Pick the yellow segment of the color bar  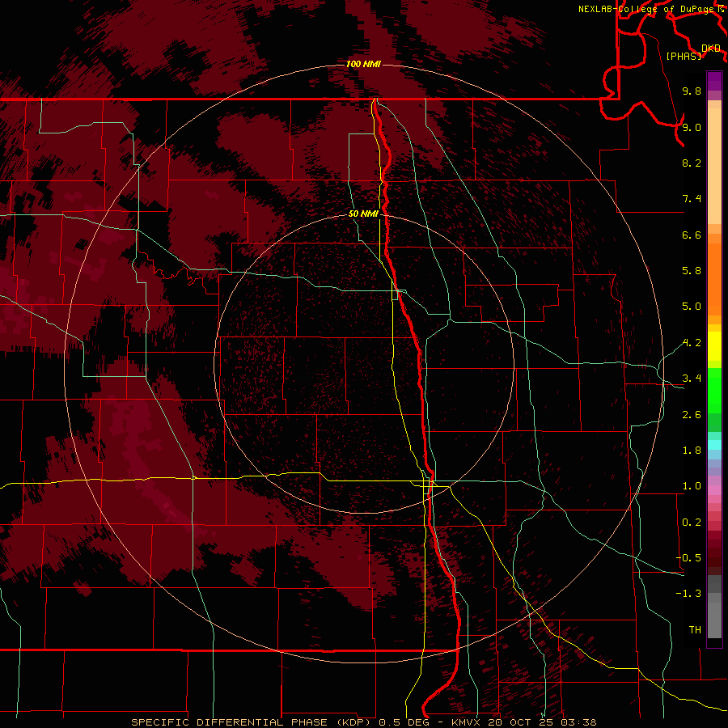[x=714, y=346]
